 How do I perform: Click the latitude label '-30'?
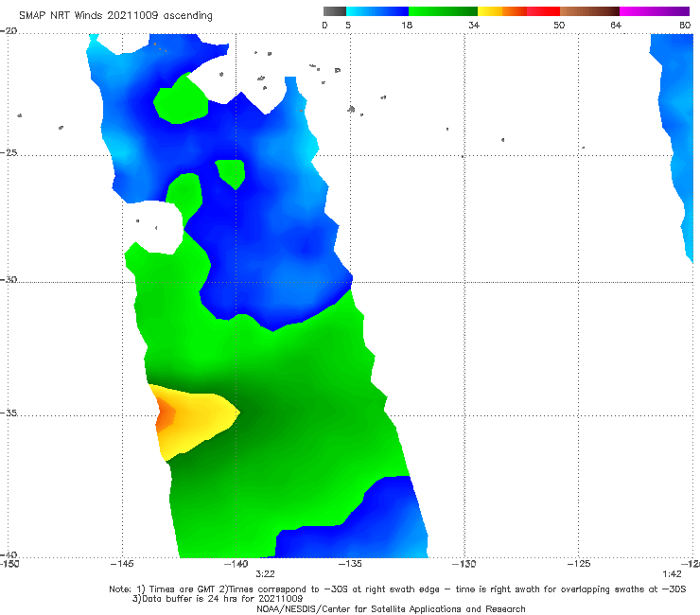[9, 279]
